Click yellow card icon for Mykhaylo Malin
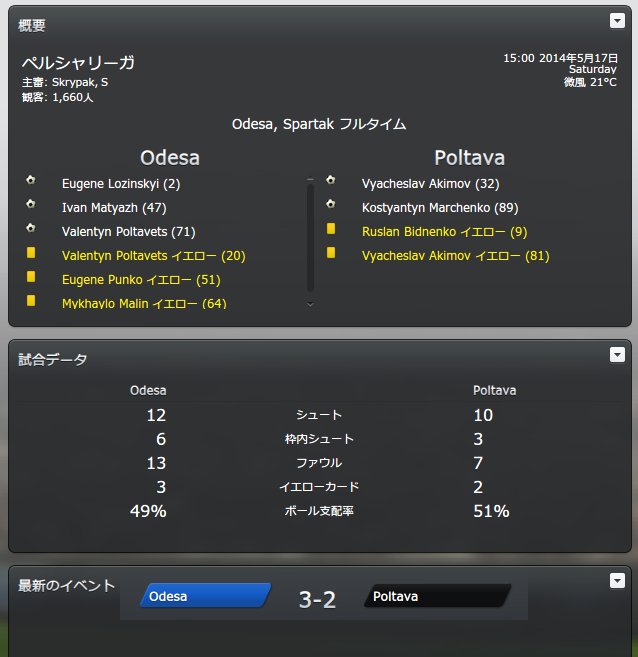The height and width of the screenshot is (657, 638). point(31,300)
